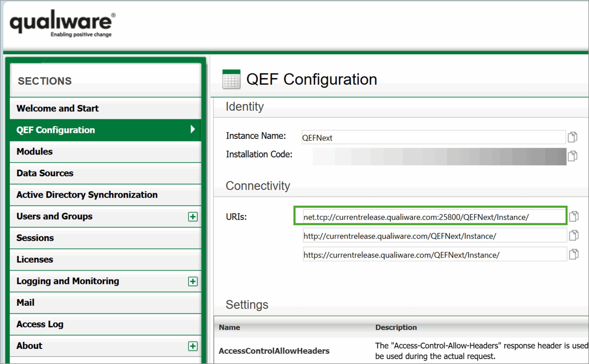Click the QEF Configuration calendar icon
589x364 pixels.
pos(231,79)
